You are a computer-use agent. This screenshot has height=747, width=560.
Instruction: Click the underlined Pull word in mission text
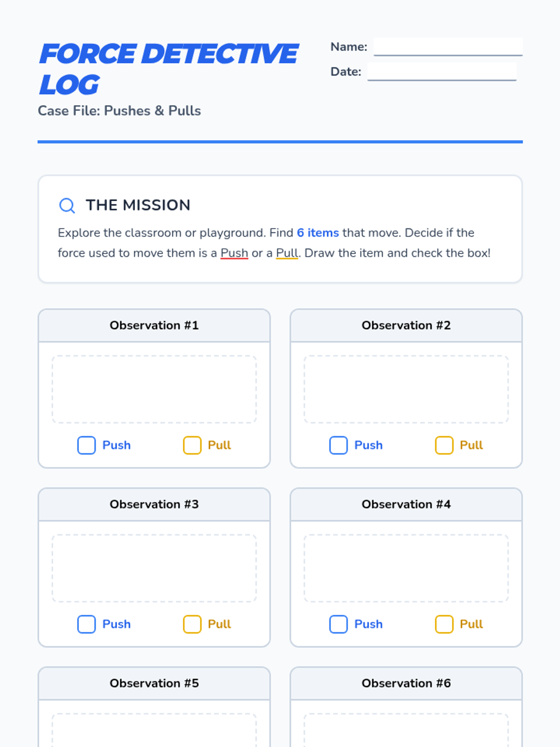point(287,253)
